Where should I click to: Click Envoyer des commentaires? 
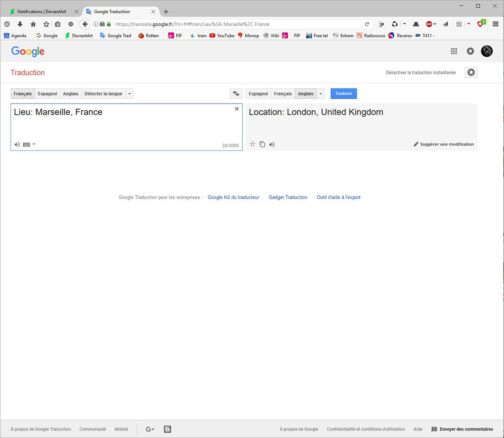coord(462,429)
